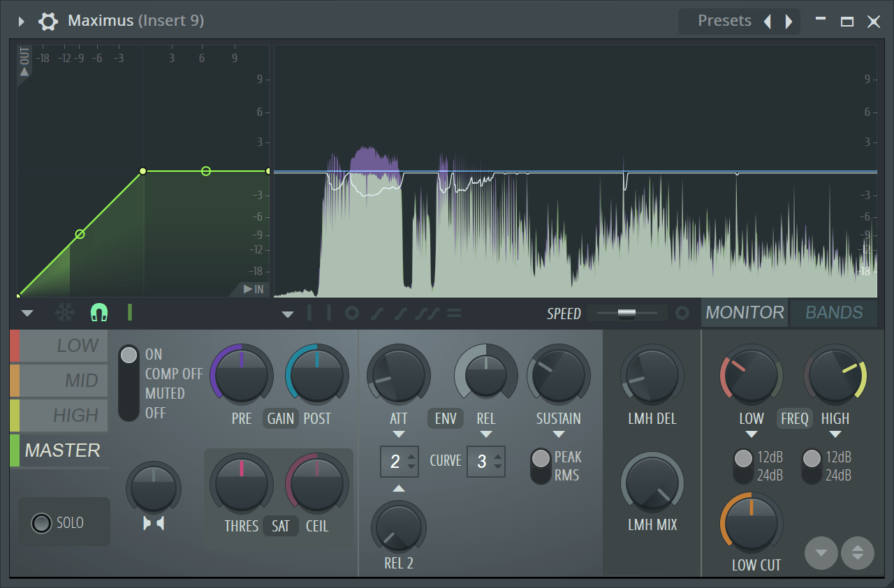Open the envelope graph dropdown arrow
The width and height of the screenshot is (894, 588).
point(27,313)
